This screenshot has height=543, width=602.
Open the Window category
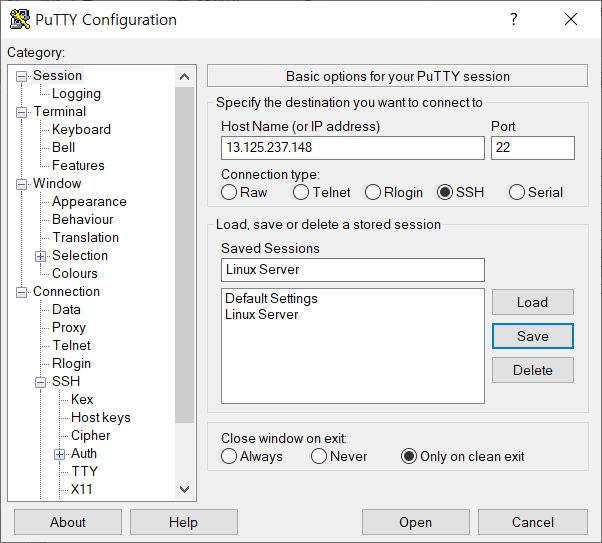(57, 184)
